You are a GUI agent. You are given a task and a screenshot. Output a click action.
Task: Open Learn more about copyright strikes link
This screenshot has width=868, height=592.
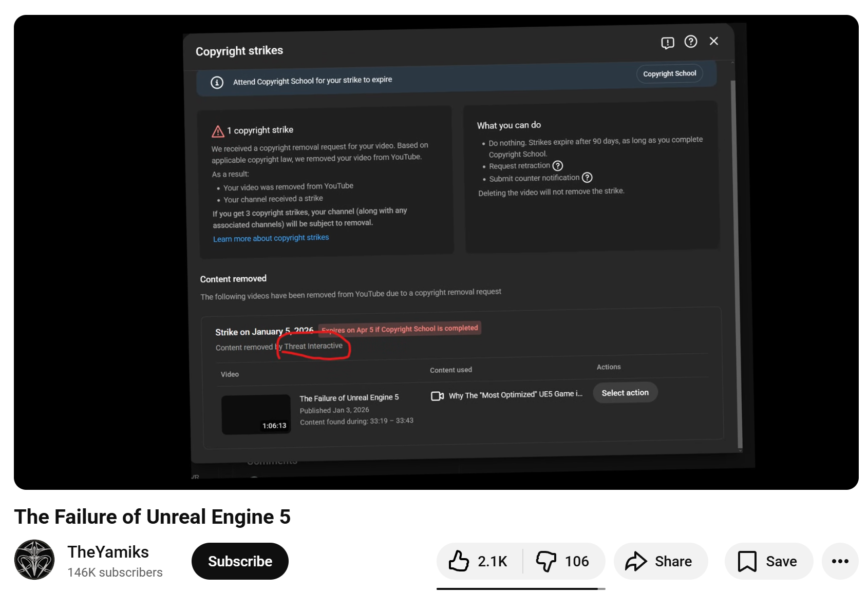(271, 238)
